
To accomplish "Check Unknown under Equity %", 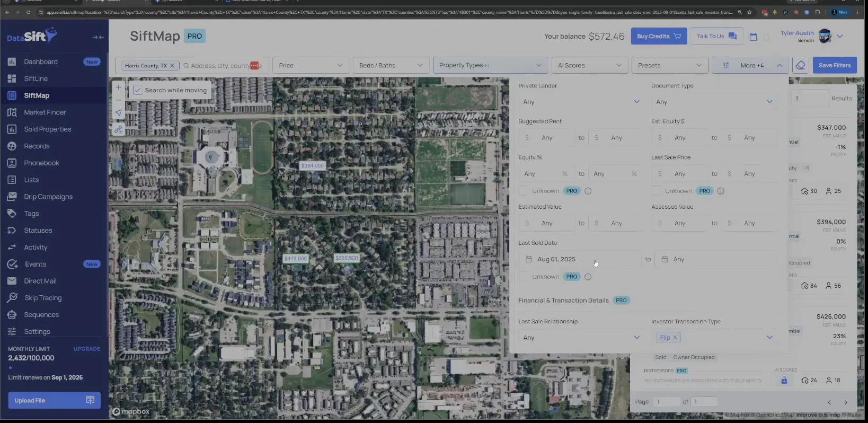I will [524, 191].
